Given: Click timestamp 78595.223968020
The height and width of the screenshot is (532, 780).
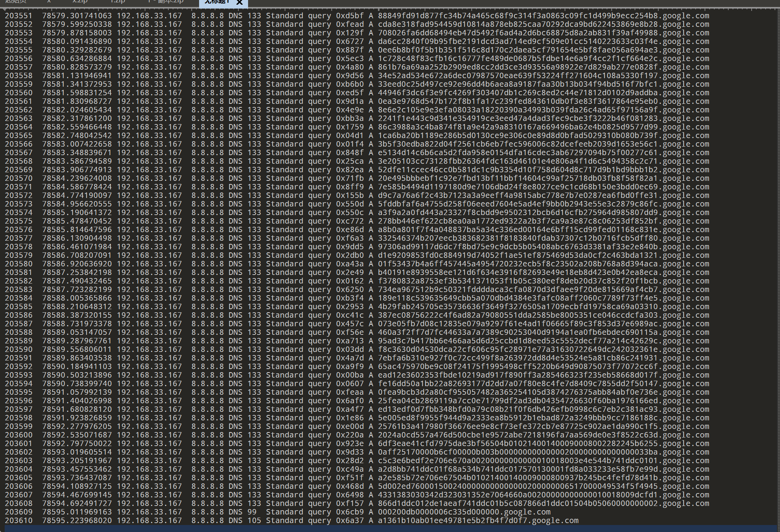Looking at the screenshot, I should point(77,521).
